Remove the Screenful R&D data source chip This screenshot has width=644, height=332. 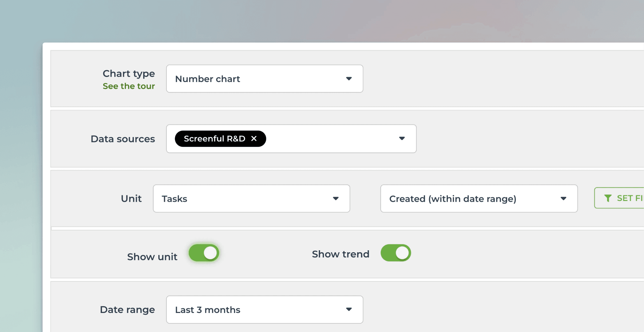point(254,138)
